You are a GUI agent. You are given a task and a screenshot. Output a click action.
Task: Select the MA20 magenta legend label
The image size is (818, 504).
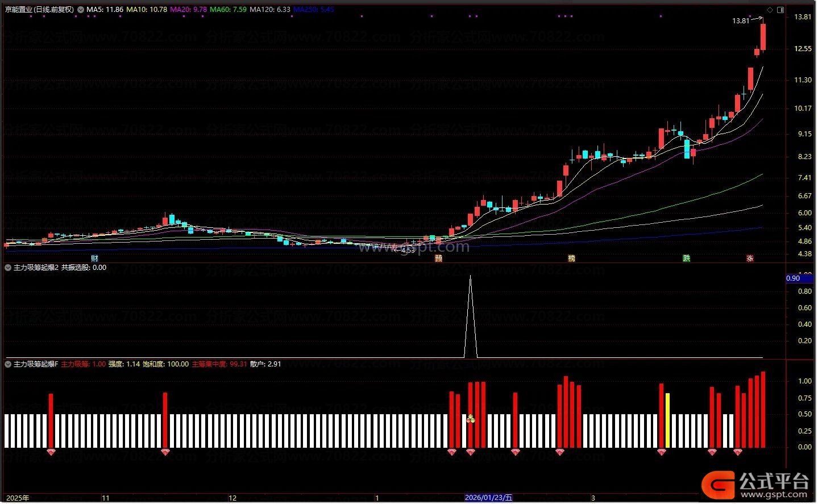(x=188, y=10)
